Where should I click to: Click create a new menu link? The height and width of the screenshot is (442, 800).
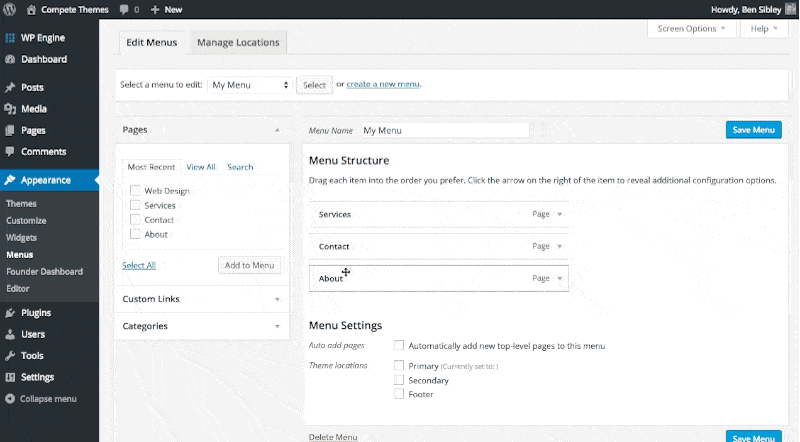click(383, 84)
